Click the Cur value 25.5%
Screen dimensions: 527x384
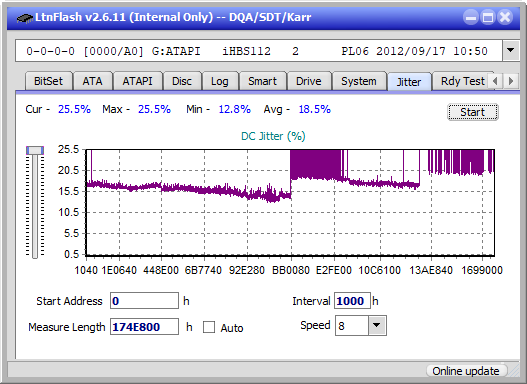[x=74, y=109]
